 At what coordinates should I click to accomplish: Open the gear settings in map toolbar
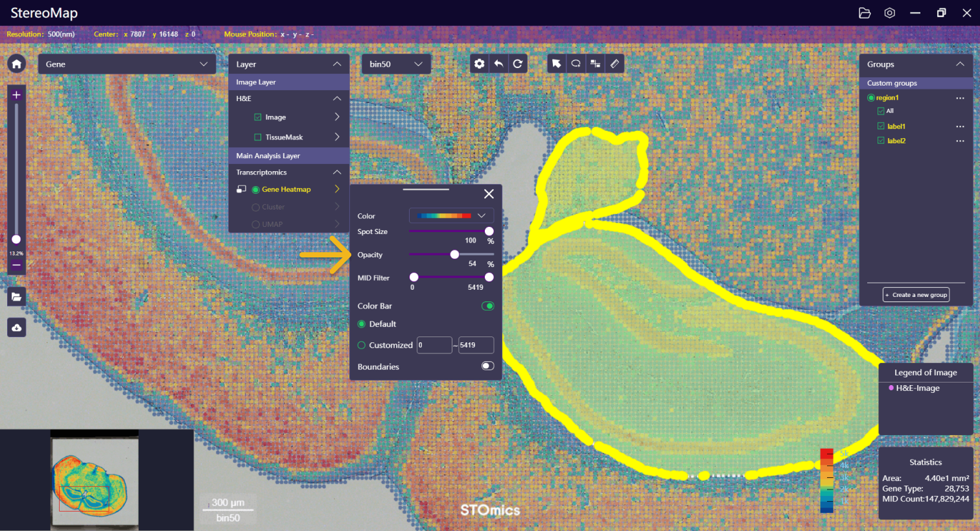click(479, 64)
